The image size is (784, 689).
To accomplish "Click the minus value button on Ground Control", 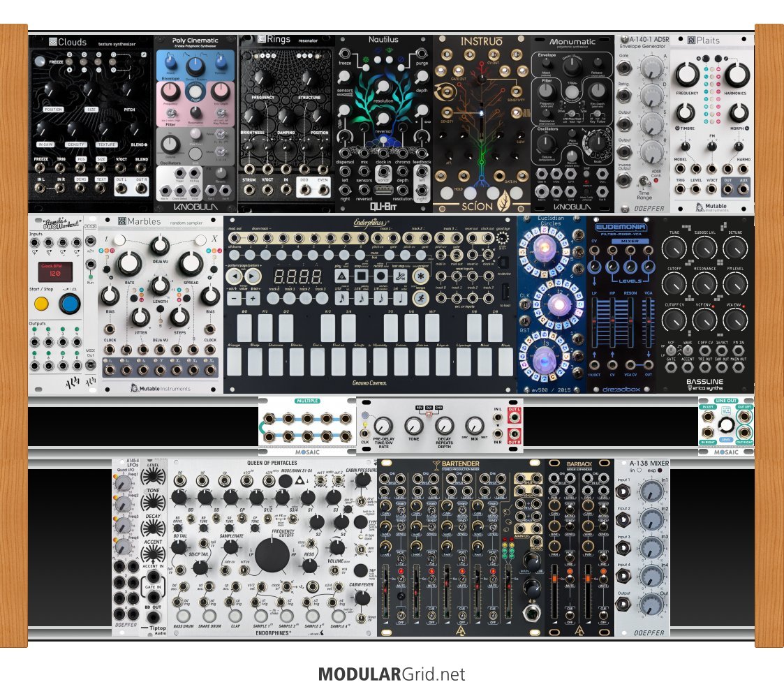I will (233, 299).
